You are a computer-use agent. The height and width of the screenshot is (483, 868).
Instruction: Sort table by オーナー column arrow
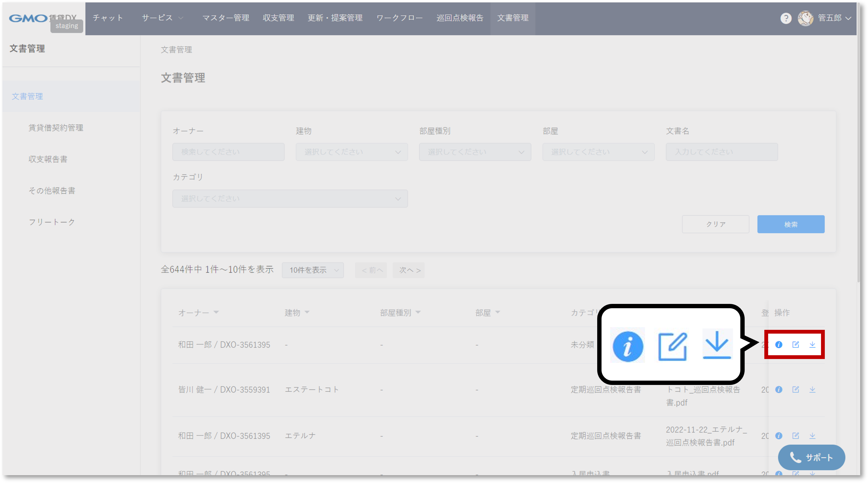216,312
